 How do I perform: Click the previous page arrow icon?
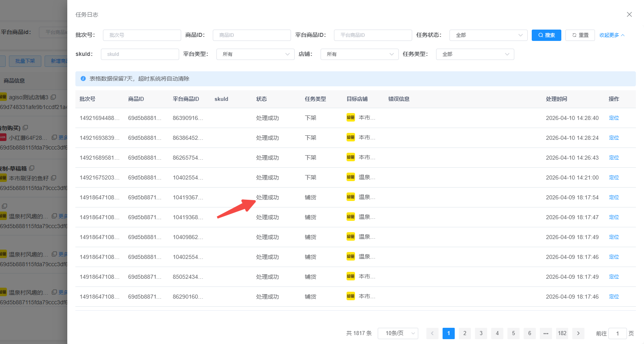432,333
